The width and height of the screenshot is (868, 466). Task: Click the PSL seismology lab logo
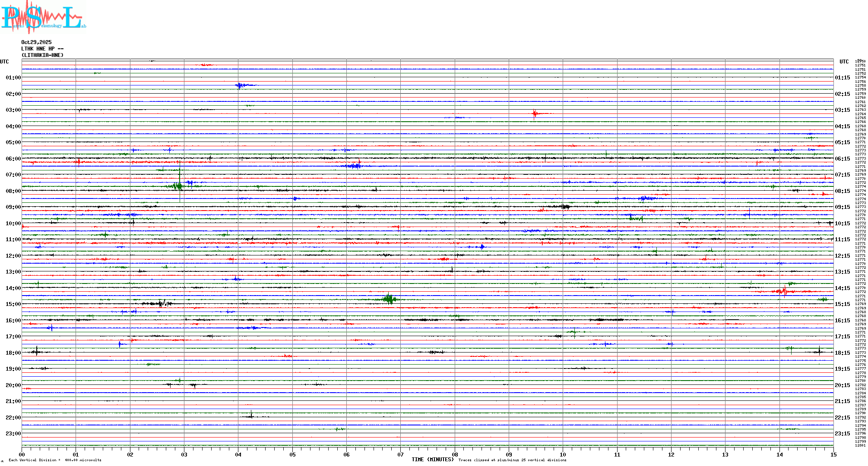[43, 17]
